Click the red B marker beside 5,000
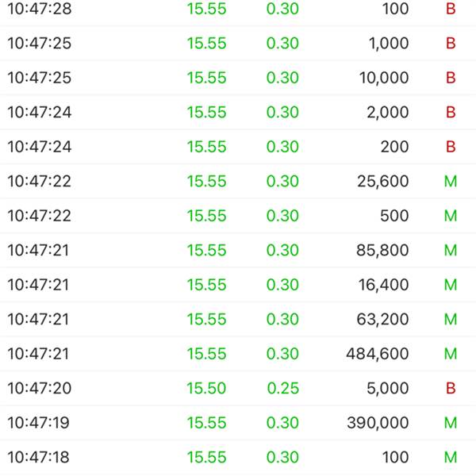Screen dimensions: 476x476 [x=451, y=389]
